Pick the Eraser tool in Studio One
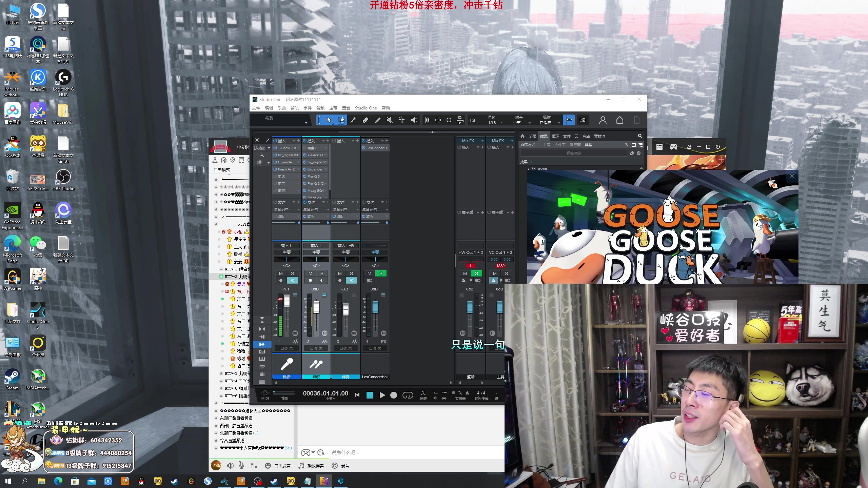Viewport: 868px width, 488px height. [x=366, y=120]
